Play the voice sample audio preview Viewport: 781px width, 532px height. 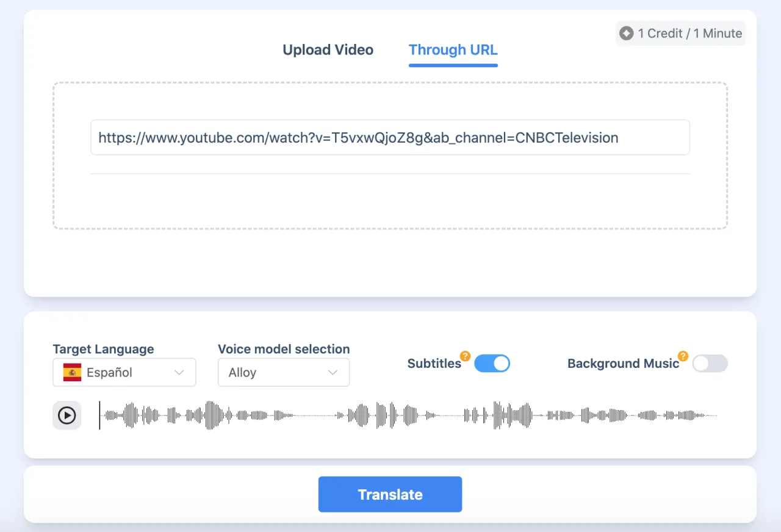[67, 415]
